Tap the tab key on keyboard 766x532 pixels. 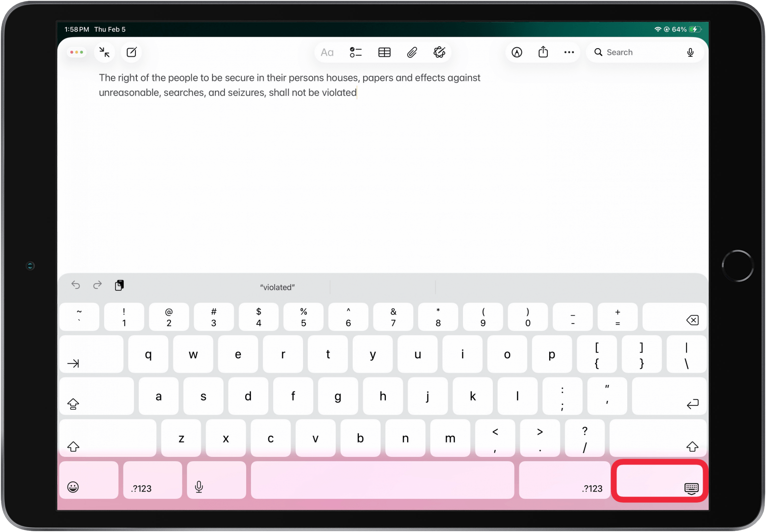coord(92,354)
